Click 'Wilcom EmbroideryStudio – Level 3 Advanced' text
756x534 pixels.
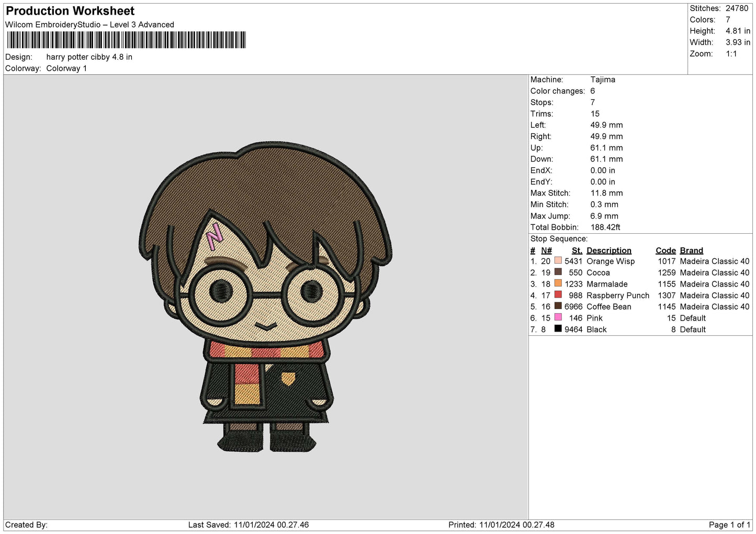click(89, 25)
